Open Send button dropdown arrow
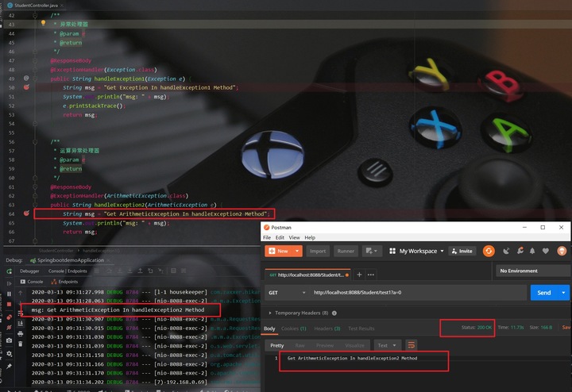 [x=563, y=293]
